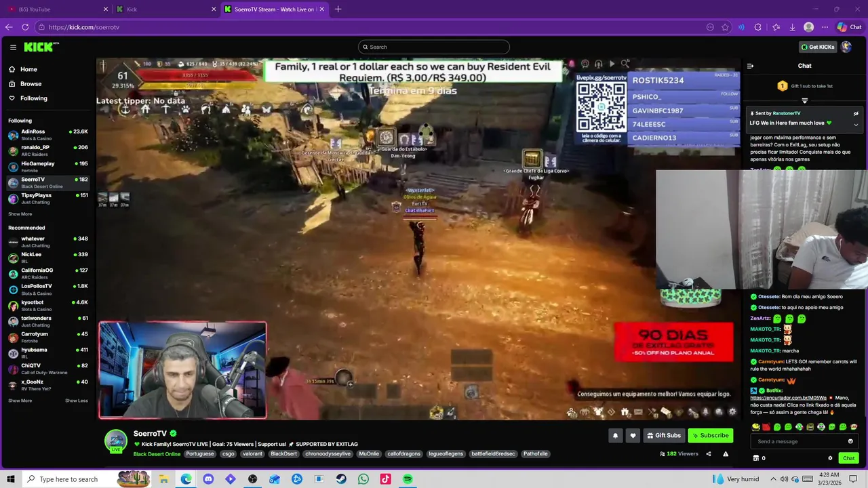The height and width of the screenshot is (488, 868).
Task: Click the Pathofxile tag
Action: 536,454
